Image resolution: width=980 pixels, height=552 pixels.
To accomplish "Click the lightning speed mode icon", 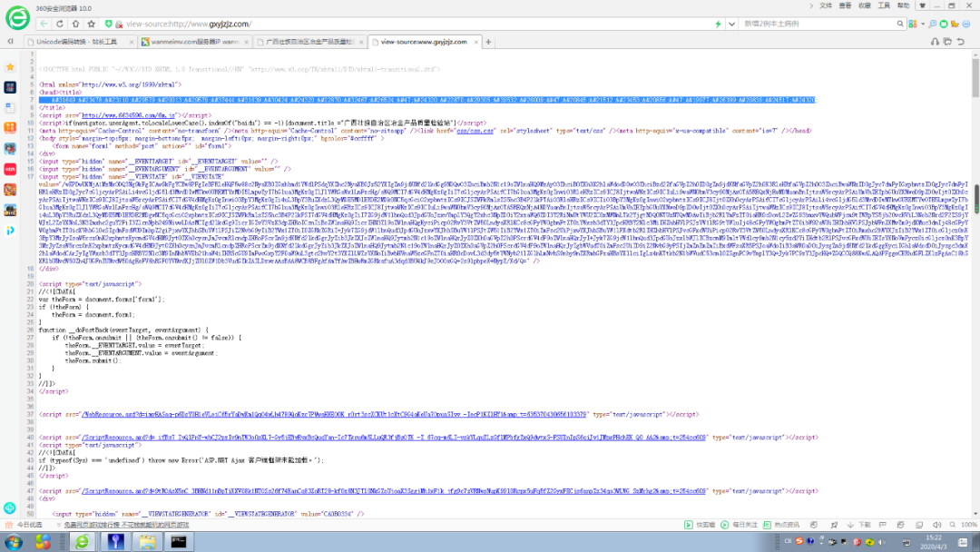I will point(718,24).
